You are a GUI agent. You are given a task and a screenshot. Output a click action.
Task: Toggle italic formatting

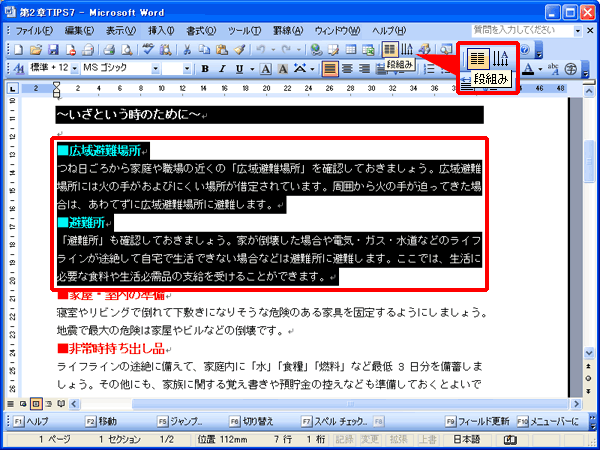click(x=222, y=69)
